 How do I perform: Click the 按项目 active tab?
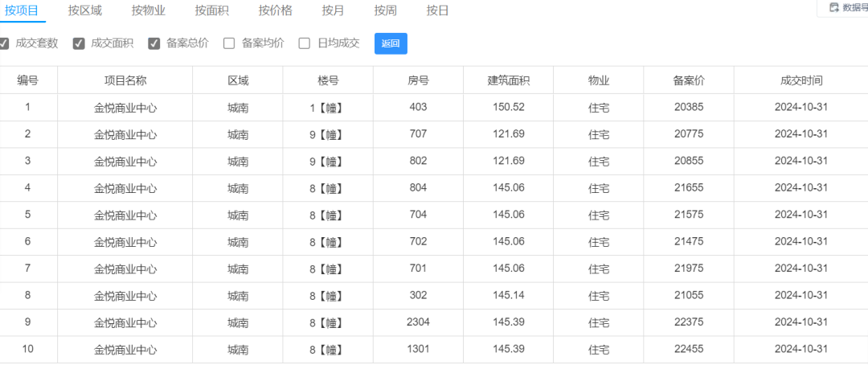22,10
